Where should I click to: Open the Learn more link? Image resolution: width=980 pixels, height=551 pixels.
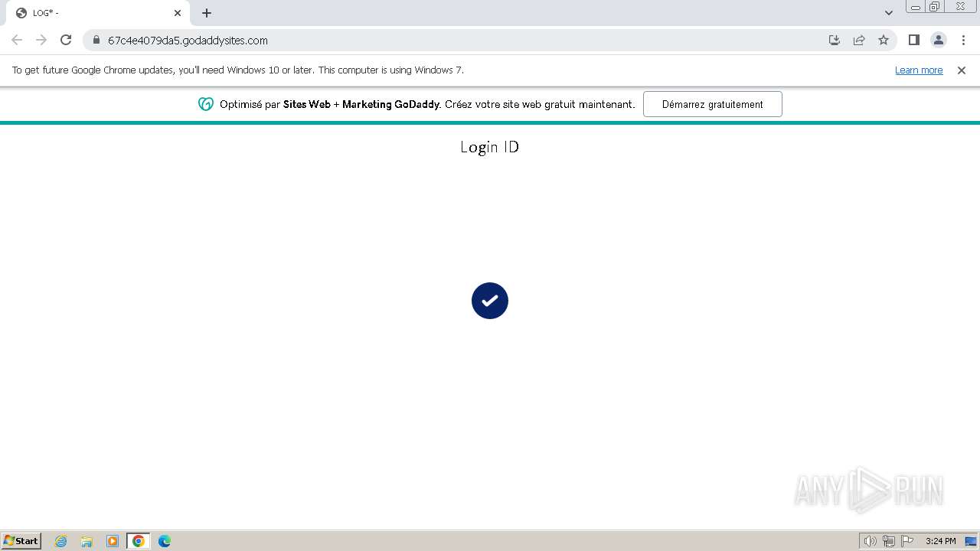(919, 70)
